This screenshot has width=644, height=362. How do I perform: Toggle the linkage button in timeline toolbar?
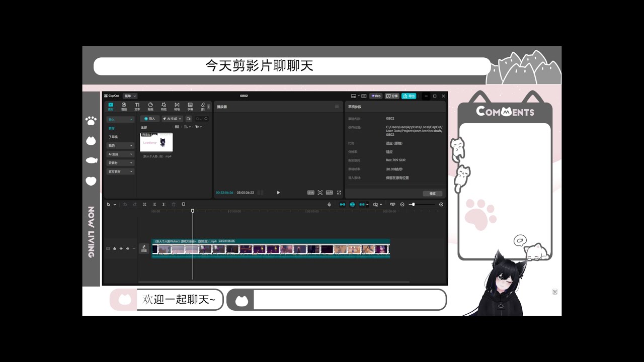362,205
